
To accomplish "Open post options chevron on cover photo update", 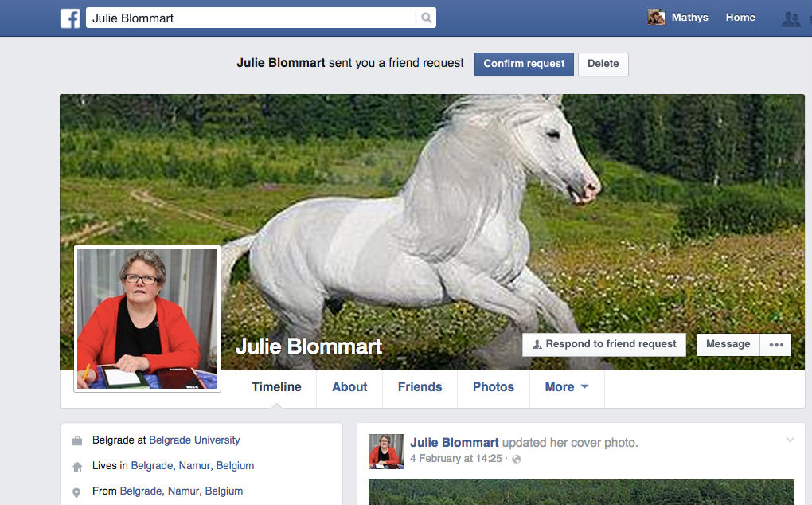I will coord(790,440).
